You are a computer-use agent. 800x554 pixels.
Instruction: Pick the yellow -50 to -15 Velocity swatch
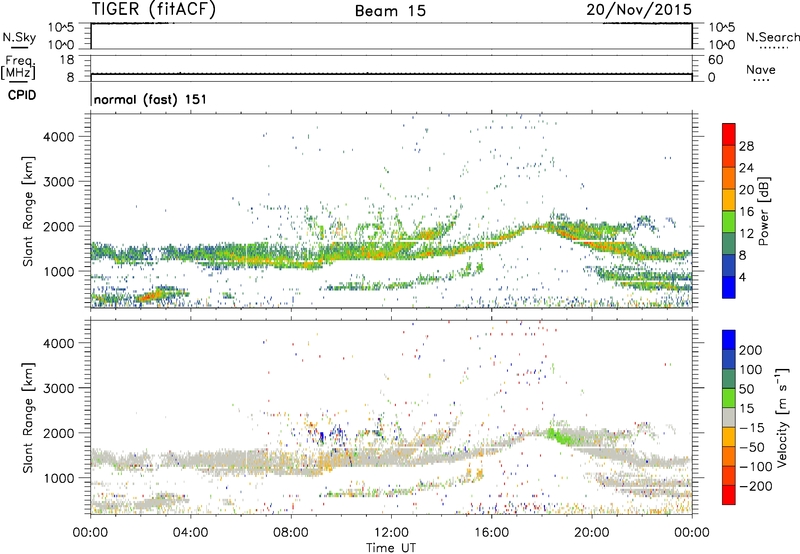(729, 437)
